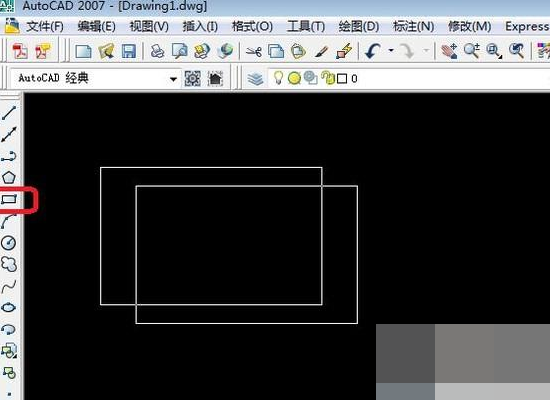The height and width of the screenshot is (400, 550).
Task: Select the Rectangle tool highlighted in red
Action: [9, 200]
